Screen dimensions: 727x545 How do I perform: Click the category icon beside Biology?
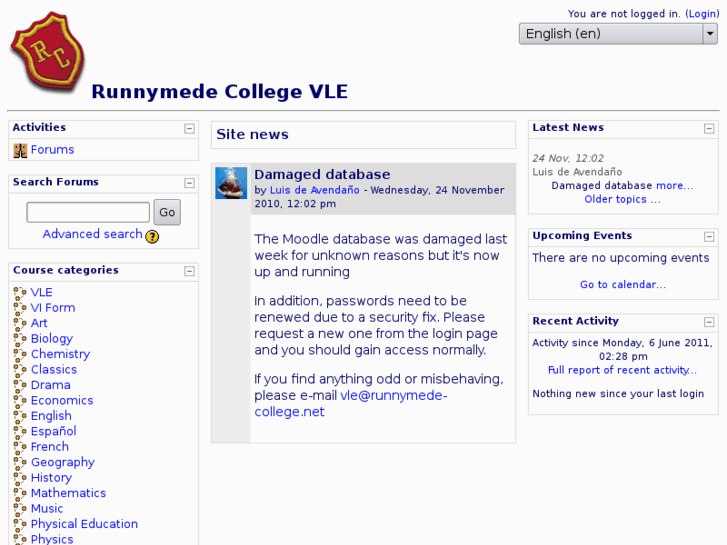click(20, 339)
